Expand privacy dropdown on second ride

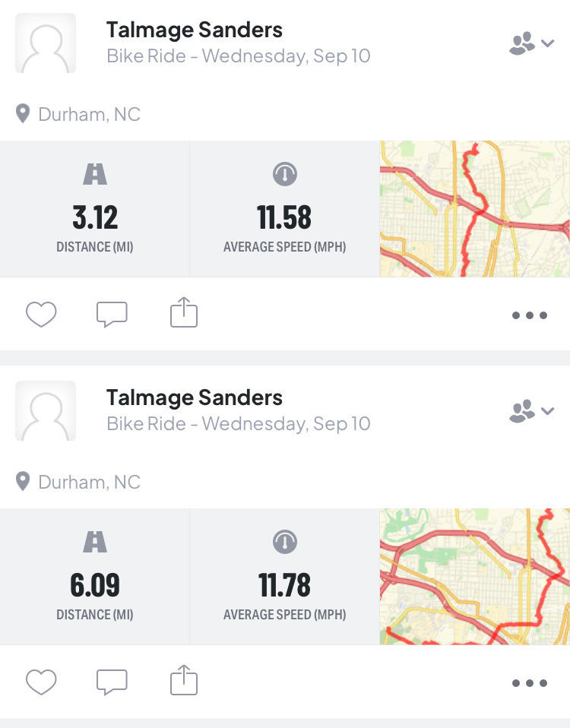531,411
